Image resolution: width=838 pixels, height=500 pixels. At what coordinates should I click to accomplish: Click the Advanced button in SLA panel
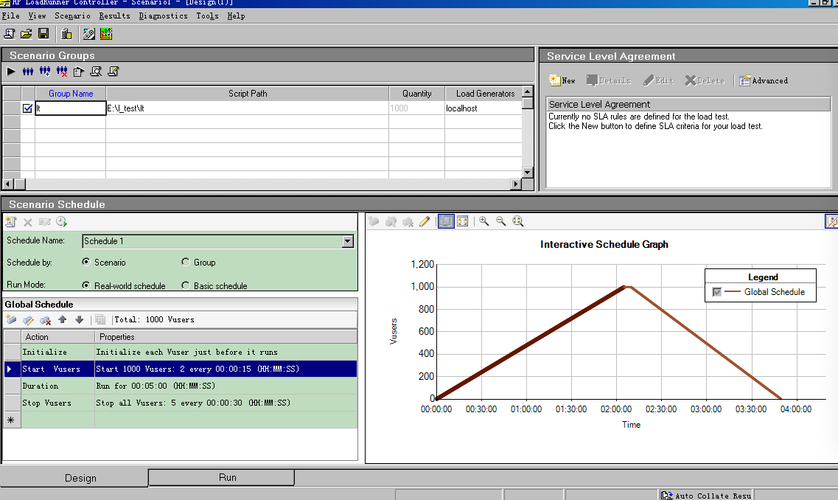click(764, 80)
